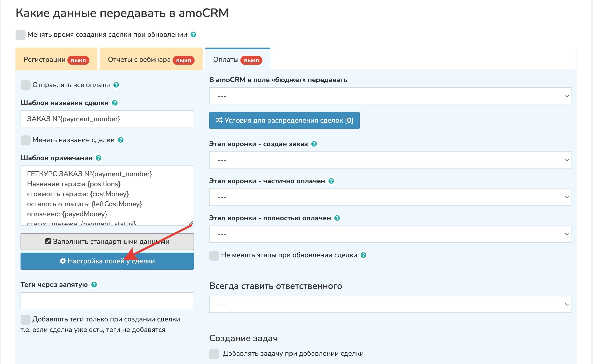This screenshot has width=593, height=364.
Task: Click help icon beside 'Шаблон названия сделки'
Action: coord(115,103)
